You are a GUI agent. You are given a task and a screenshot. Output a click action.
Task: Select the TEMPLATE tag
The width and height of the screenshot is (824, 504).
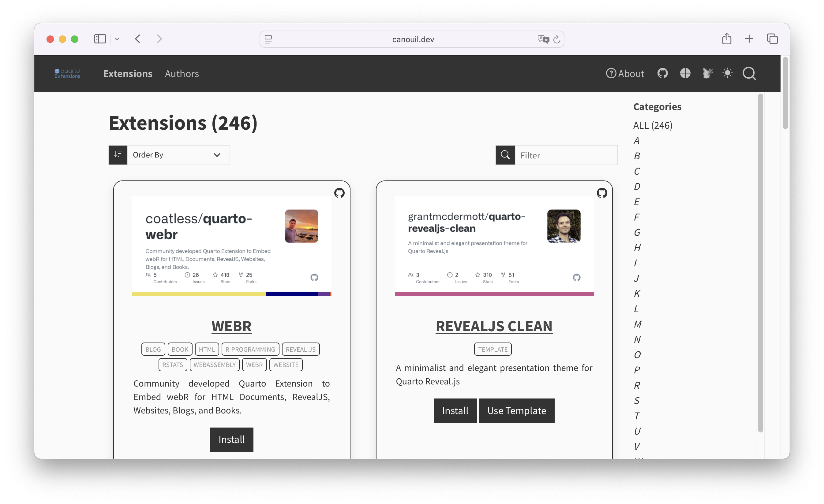tap(493, 349)
